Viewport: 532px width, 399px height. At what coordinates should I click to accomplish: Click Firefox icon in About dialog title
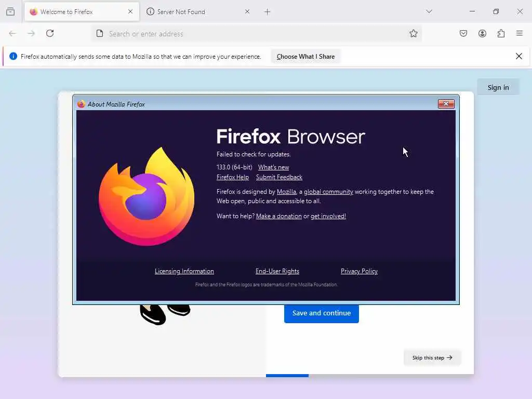(81, 104)
